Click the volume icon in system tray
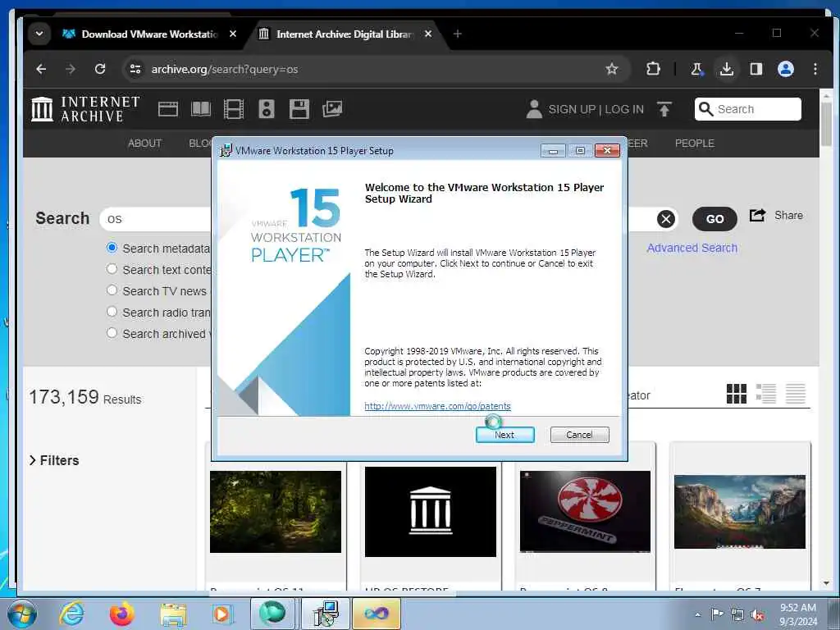This screenshot has height=630, width=840. click(x=757, y=615)
